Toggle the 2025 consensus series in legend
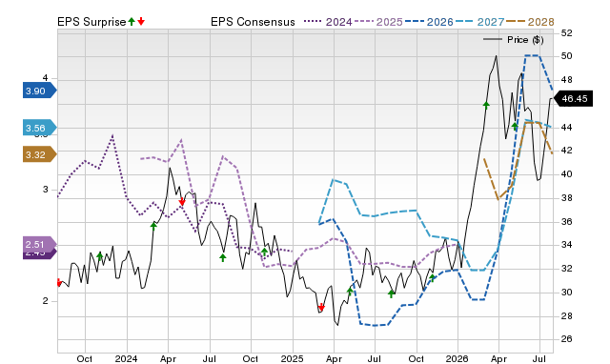Image resolution: width=610 pixels, height=364 pixels. [x=378, y=22]
